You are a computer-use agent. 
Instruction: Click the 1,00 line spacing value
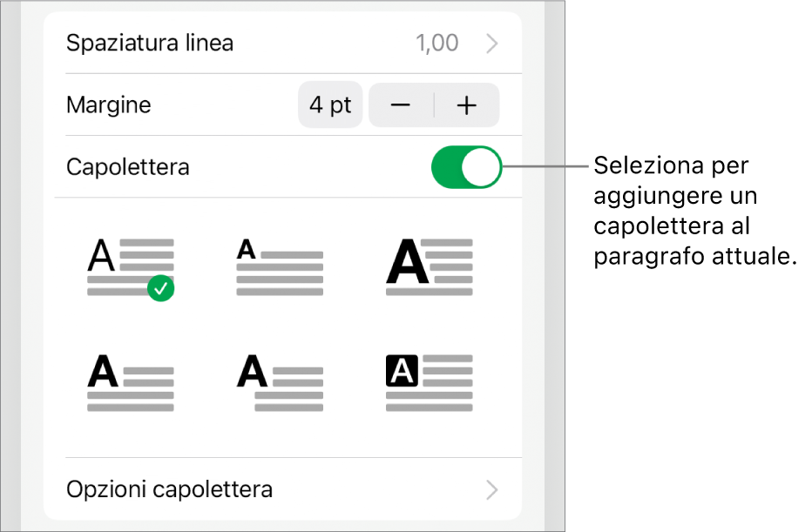[x=437, y=43]
